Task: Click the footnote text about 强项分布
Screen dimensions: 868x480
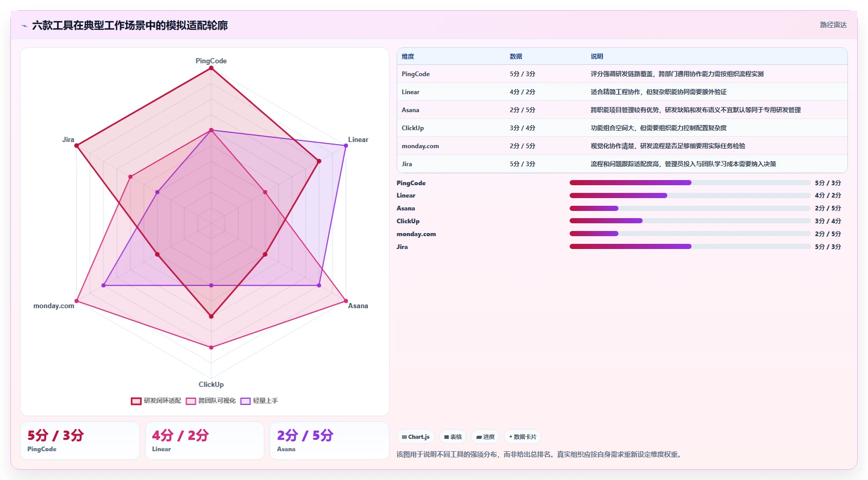Action: pyautogui.click(x=540, y=454)
